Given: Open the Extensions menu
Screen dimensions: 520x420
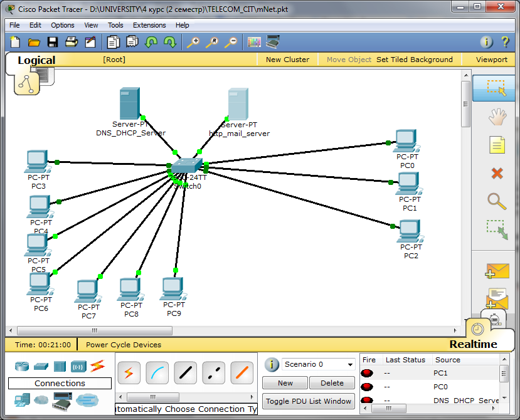Looking at the screenshot, I should coord(149,25).
